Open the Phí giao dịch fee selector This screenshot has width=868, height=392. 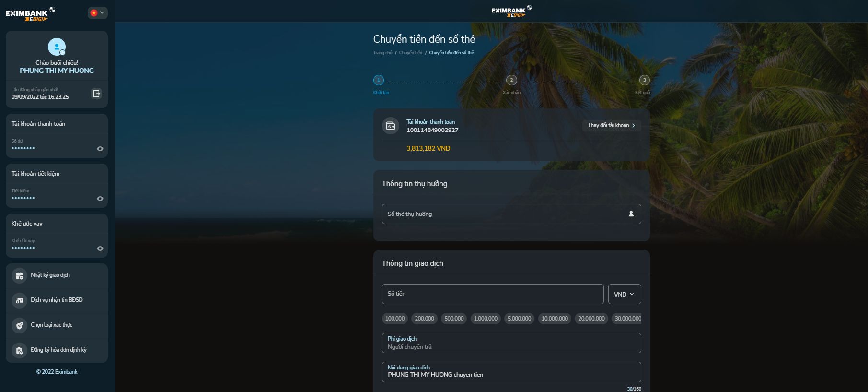point(511,343)
